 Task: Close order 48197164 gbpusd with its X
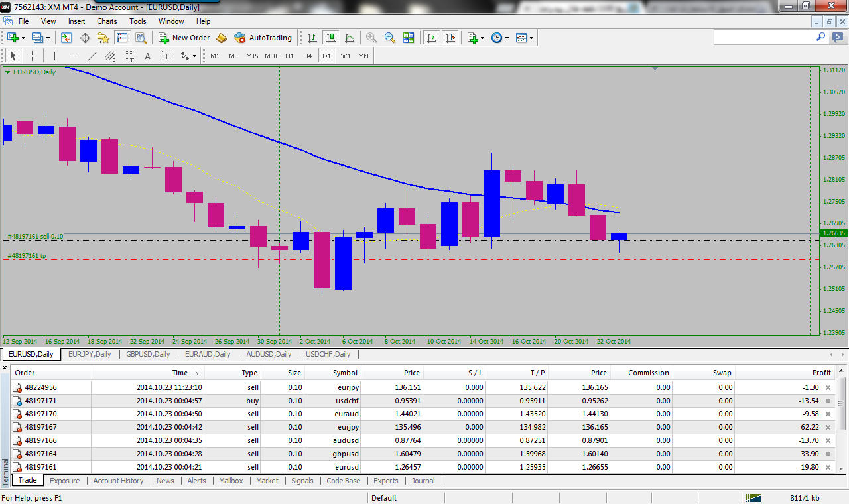(827, 454)
